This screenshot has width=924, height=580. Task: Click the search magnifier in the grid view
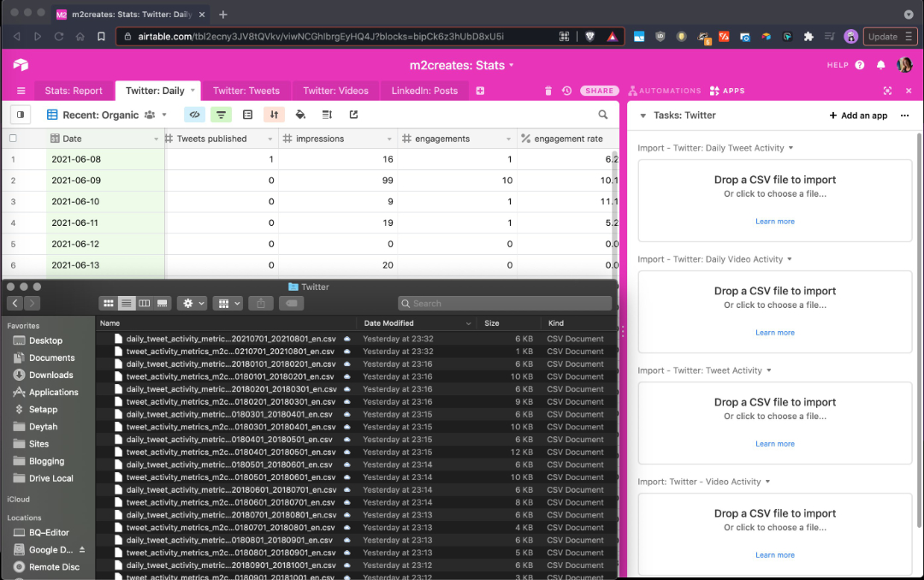click(603, 114)
